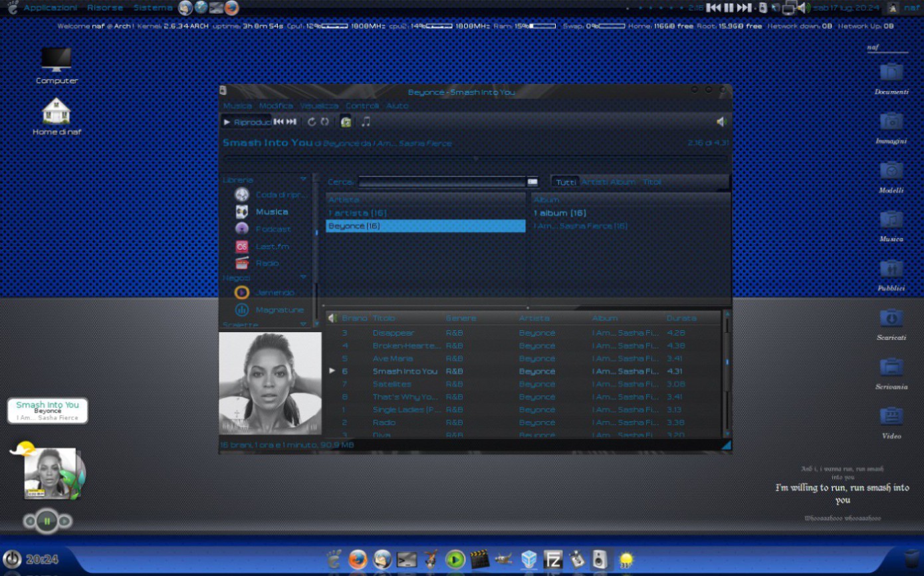The height and width of the screenshot is (576, 924).
Task: Toggle the browser pane icon in toolbar
Action: click(x=346, y=122)
